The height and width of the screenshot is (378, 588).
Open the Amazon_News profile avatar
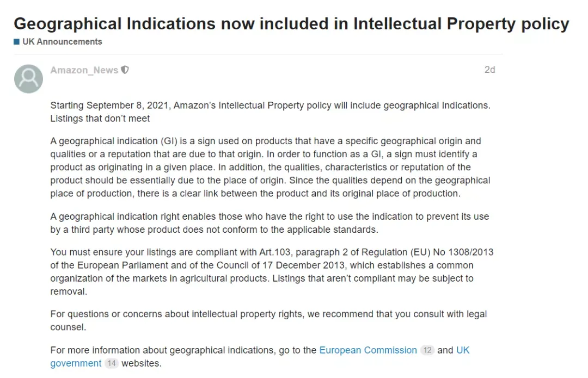pos(28,79)
